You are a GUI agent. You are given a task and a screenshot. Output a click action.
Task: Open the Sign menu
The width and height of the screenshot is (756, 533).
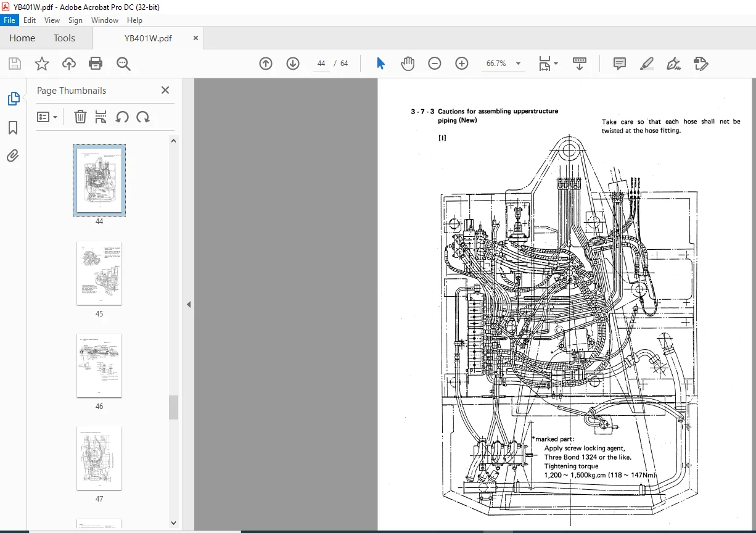pos(75,20)
